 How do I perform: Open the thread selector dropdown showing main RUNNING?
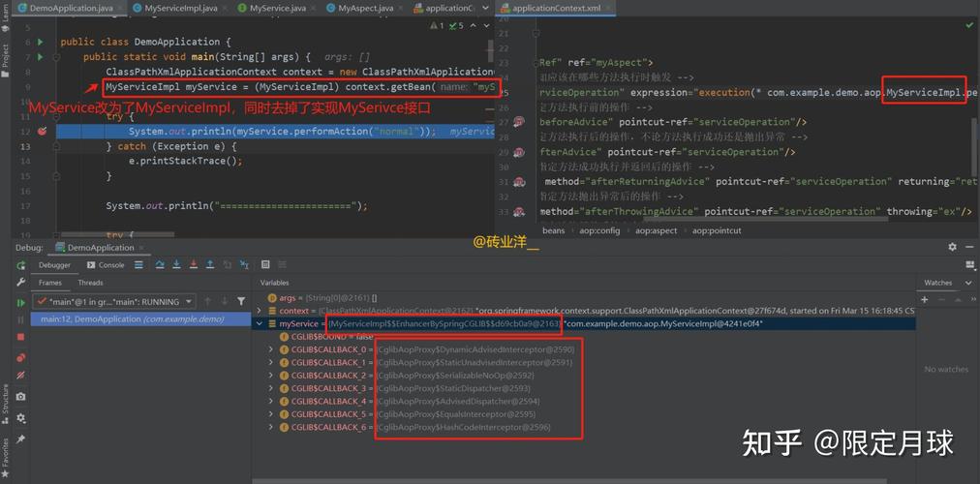click(114, 302)
